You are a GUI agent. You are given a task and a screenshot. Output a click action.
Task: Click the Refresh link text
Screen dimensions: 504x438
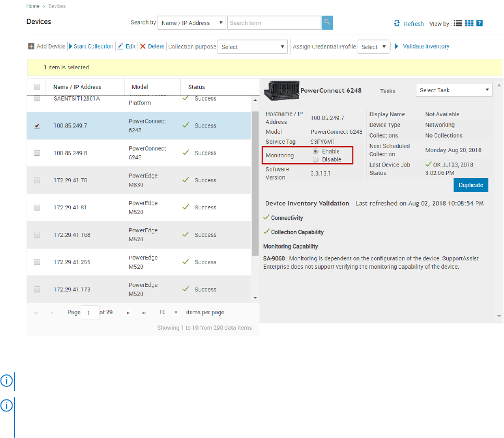[x=414, y=24]
